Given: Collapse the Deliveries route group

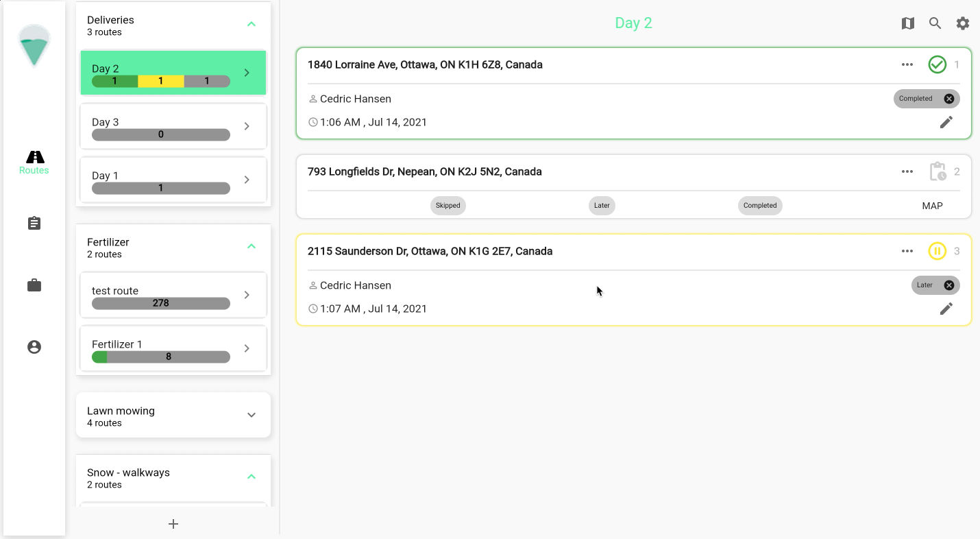Looking at the screenshot, I should coord(251,25).
